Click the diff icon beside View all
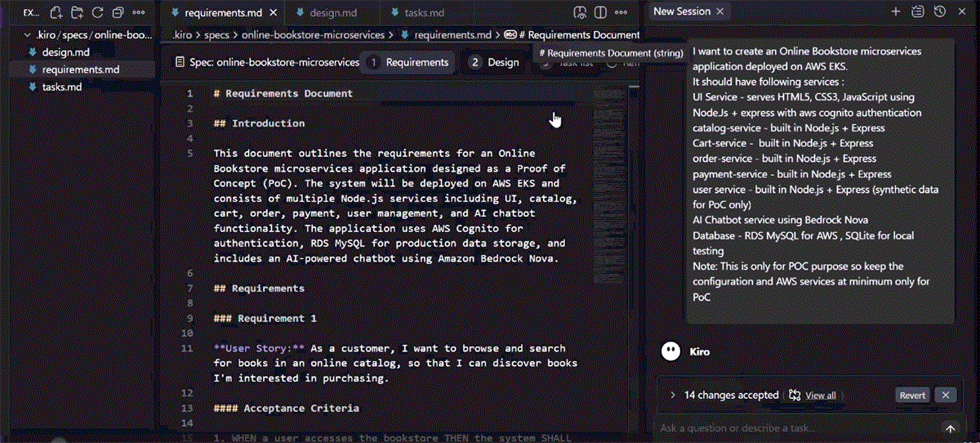Image resolution: width=980 pixels, height=443 pixels. [x=795, y=395]
